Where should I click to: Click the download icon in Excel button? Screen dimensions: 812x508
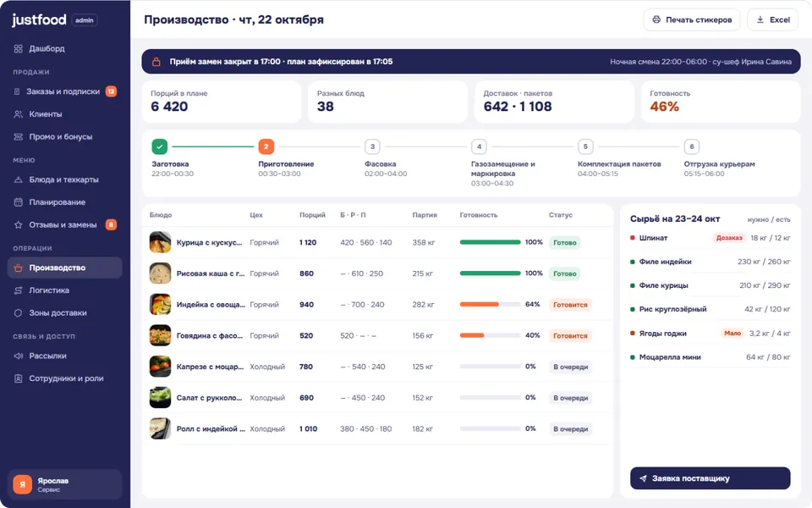pyautogui.click(x=760, y=19)
